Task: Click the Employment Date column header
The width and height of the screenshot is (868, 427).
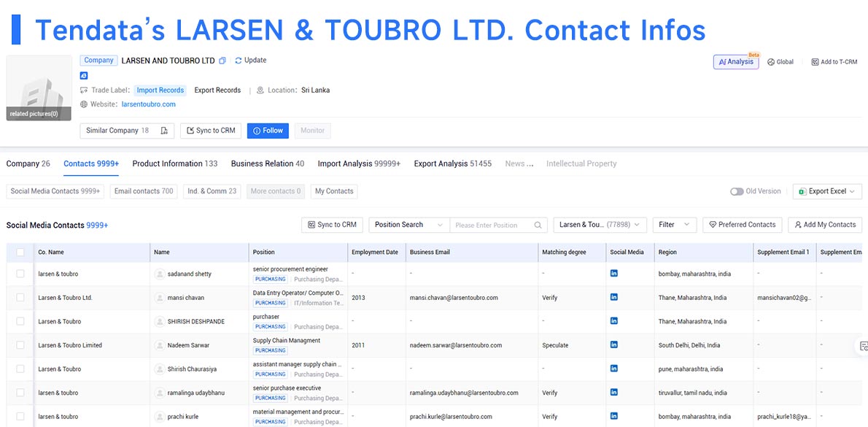Action: pos(375,252)
